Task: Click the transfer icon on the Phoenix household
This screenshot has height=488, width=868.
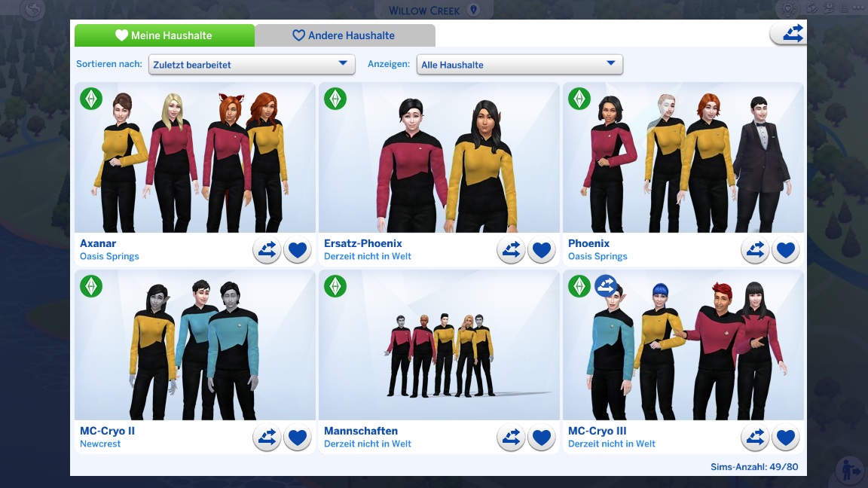Action: click(755, 250)
